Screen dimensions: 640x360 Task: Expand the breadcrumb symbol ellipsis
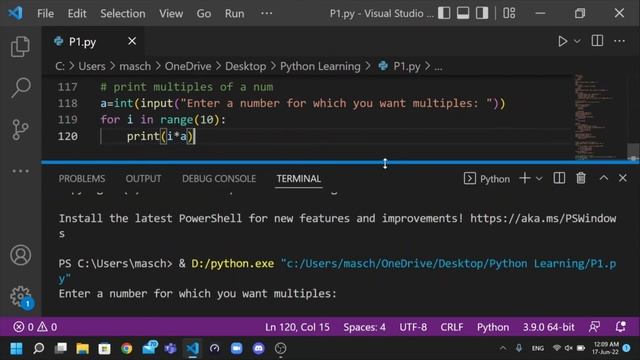[x=438, y=67]
